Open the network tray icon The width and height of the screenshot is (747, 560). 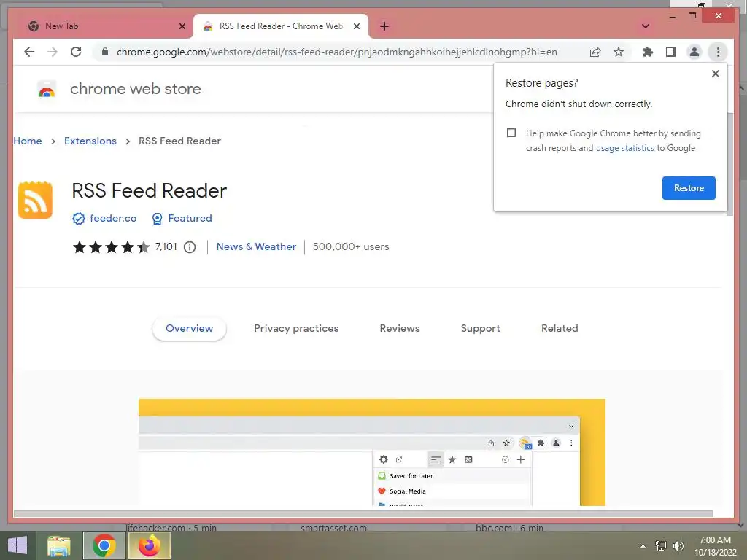660,546
